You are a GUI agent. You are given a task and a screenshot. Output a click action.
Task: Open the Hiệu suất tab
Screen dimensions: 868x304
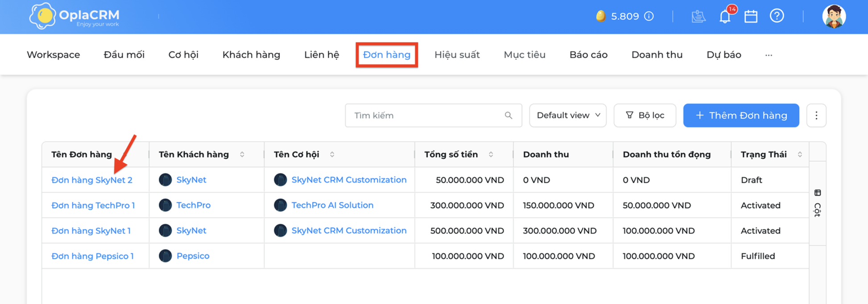pyautogui.click(x=457, y=55)
